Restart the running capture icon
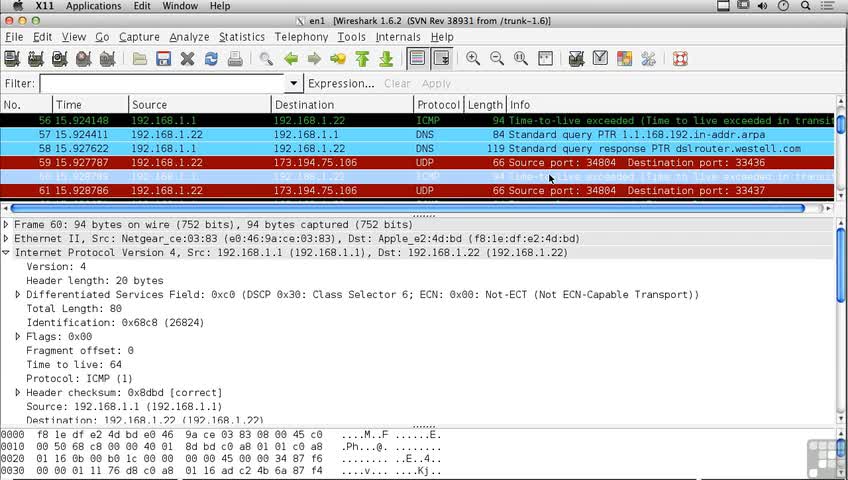Viewport: 848px width, 480px height. pos(107,58)
